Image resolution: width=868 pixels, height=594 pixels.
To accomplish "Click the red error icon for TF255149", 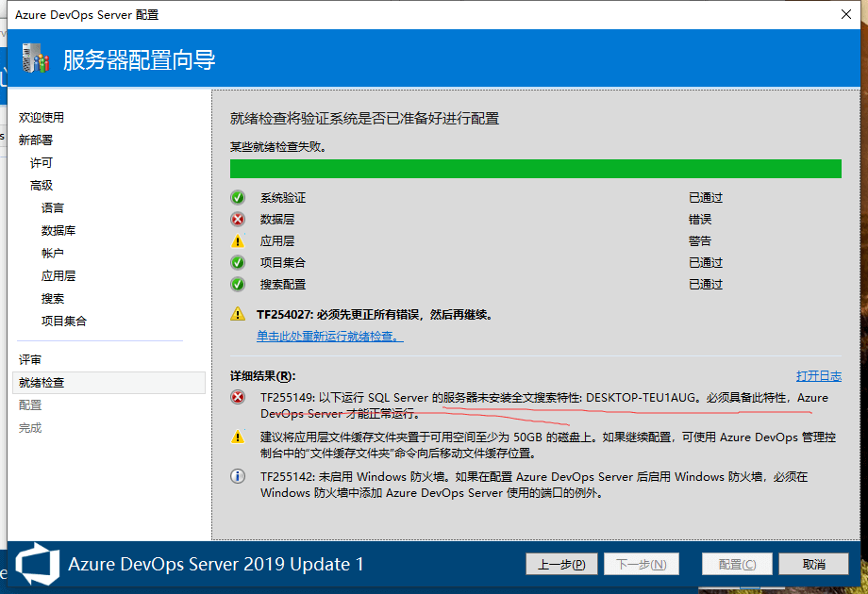I will [239, 398].
